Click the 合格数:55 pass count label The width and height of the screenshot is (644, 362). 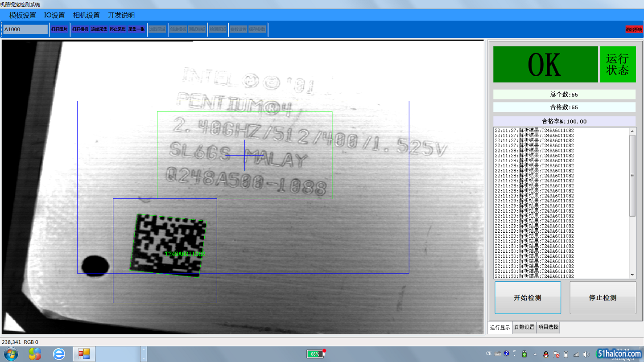point(564,107)
